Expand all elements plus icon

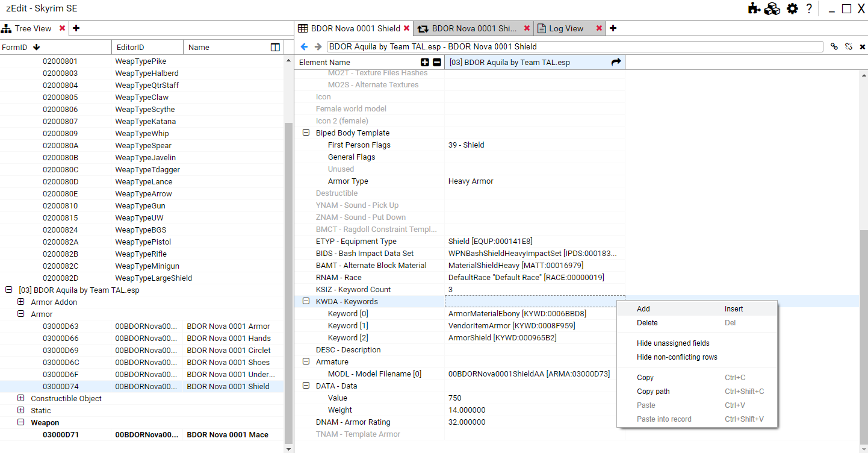425,62
